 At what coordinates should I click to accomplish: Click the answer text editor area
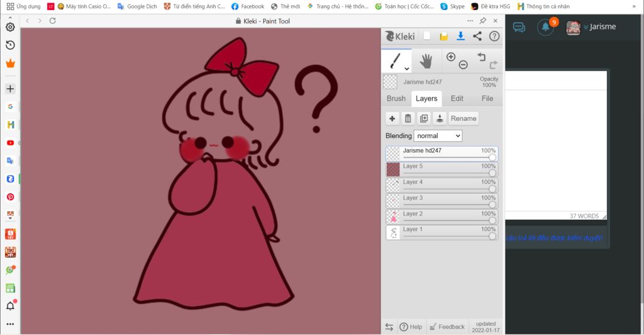(x=556, y=150)
